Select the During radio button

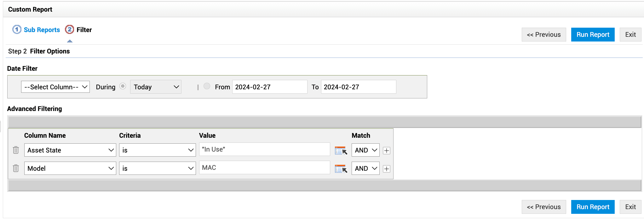123,86
